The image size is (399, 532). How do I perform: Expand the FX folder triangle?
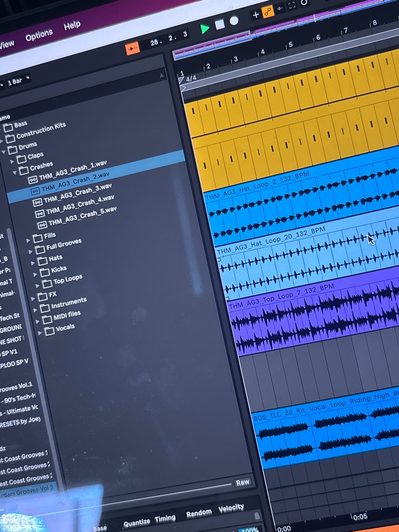(x=33, y=298)
